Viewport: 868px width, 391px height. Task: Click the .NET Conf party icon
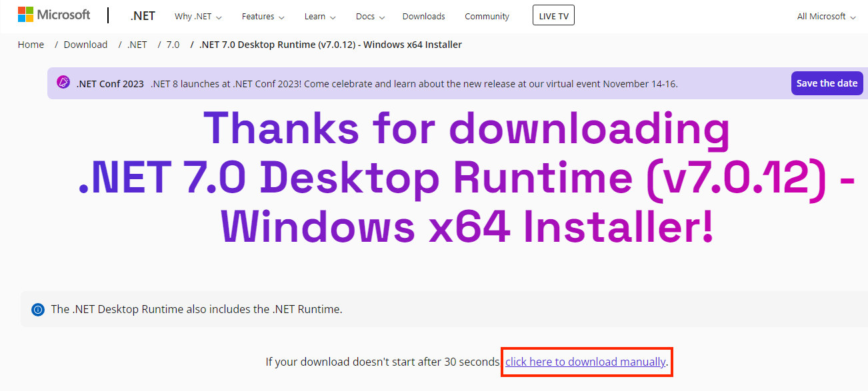pyautogui.click(x=63, y=83)
